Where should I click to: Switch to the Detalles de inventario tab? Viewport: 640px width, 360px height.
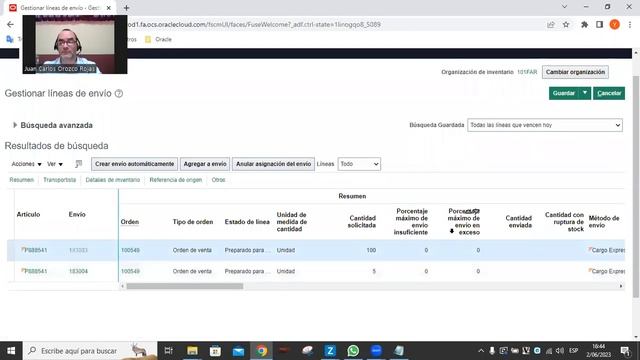coord(113,180)
